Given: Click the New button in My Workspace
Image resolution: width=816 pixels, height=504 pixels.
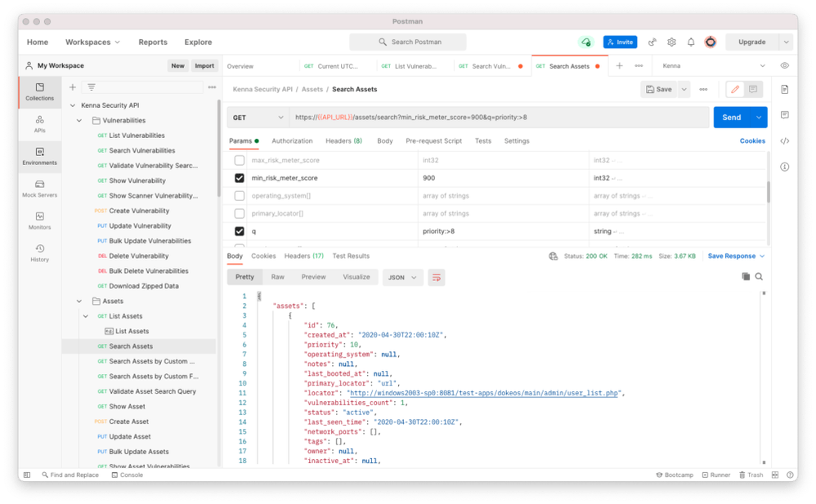Looking at the screenshot, I should 178,66.
